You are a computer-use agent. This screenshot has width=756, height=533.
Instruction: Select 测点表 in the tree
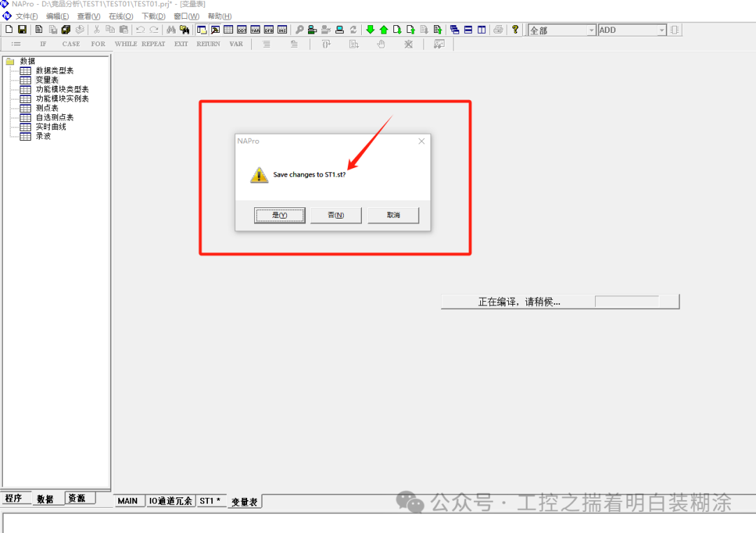tap(47, 108)
